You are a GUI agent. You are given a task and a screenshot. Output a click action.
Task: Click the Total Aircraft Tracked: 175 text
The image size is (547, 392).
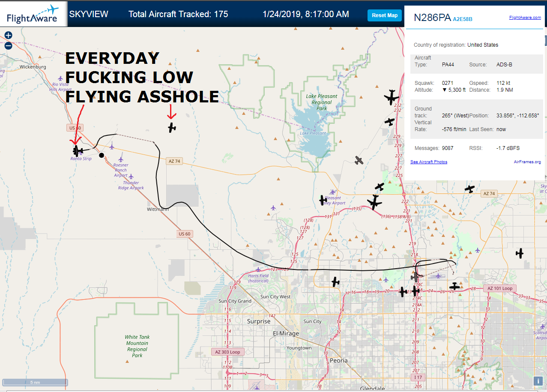[178, 14]
